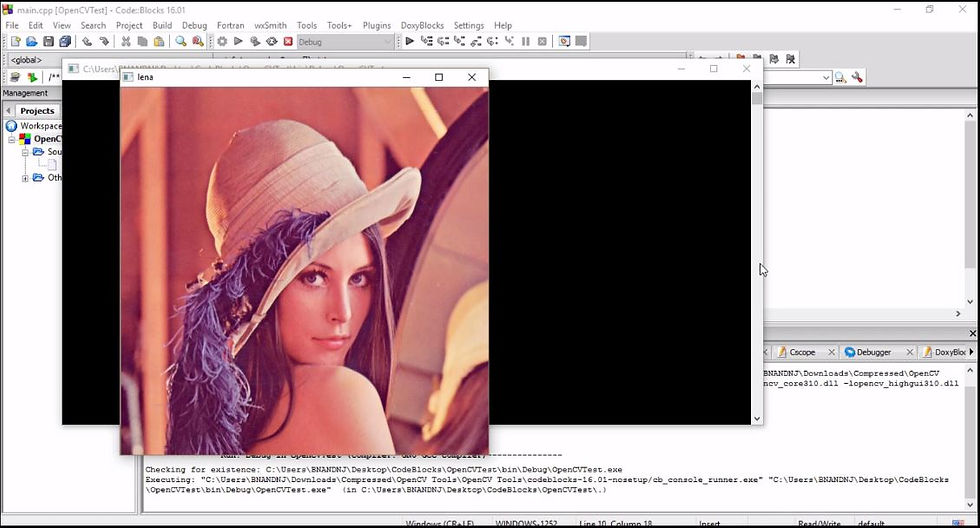Collapse the Sources folder node
The image size is (980, 528).
(x=25, y=152)
